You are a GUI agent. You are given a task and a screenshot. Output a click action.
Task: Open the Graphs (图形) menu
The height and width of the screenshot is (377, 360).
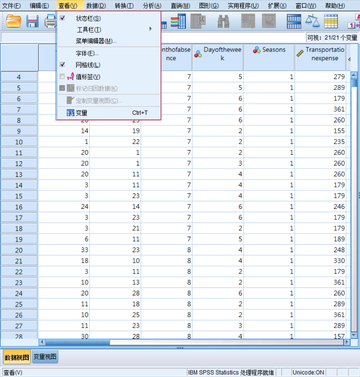tap(209, 6)
